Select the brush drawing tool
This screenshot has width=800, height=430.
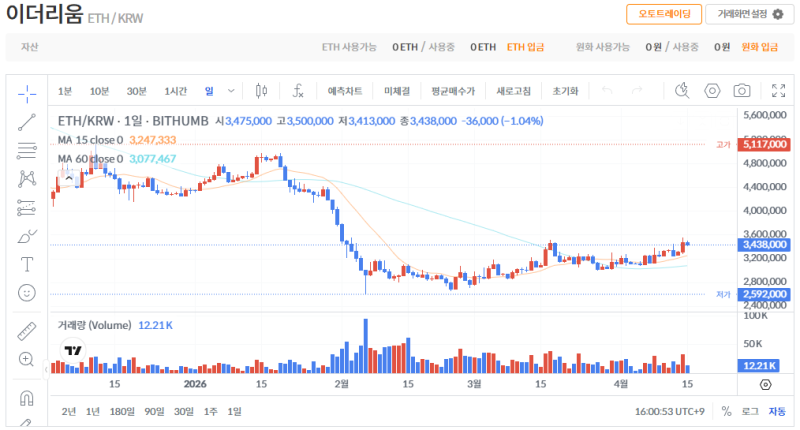[27, 236]
